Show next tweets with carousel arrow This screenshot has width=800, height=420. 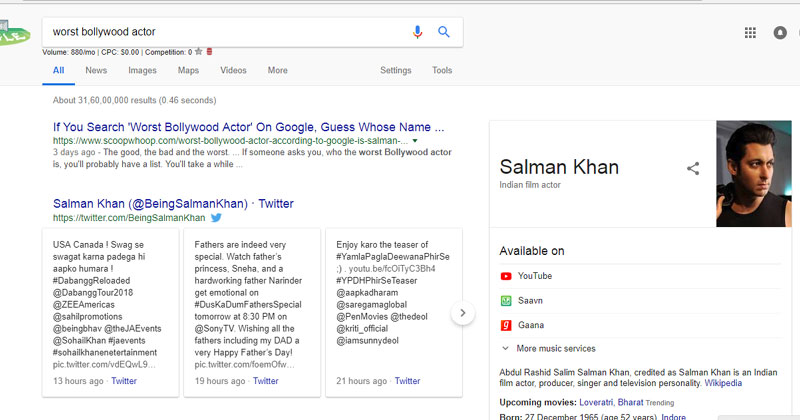point(463,313)
